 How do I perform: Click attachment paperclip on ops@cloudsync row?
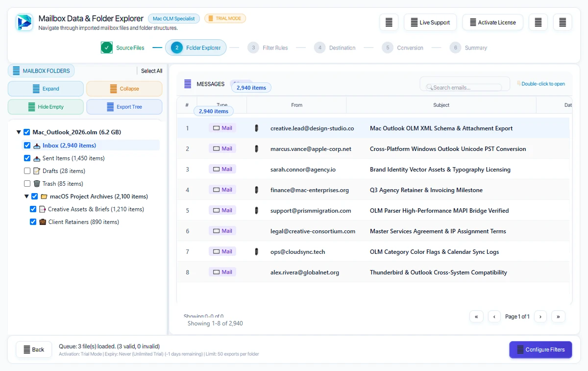256,252
